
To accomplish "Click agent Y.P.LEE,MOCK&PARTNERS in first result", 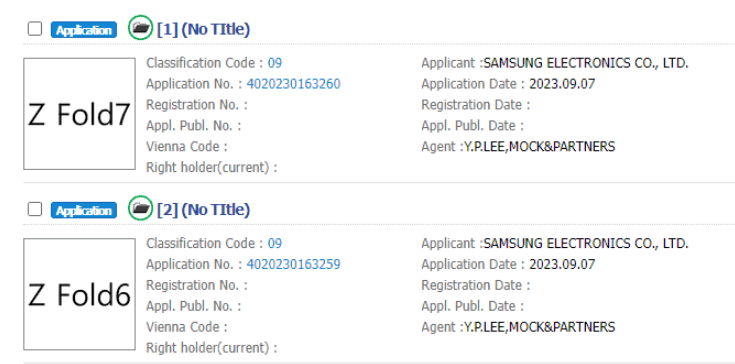I will [x=539, y=147].
